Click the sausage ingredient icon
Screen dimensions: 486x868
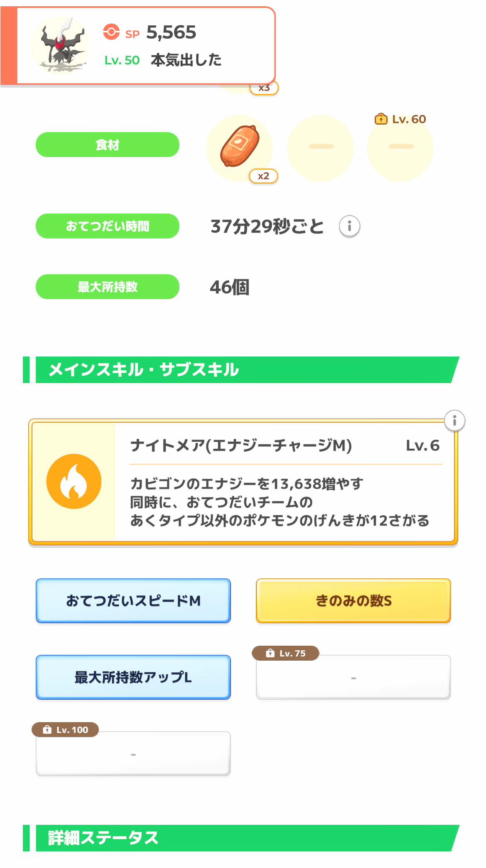(240, 146)
